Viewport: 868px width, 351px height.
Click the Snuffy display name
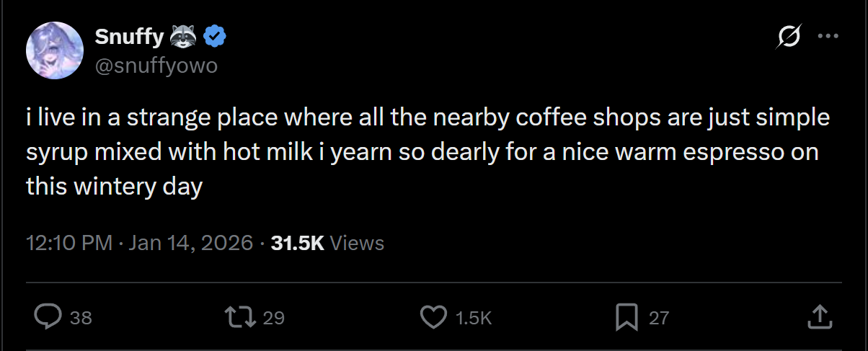(130, 35)
